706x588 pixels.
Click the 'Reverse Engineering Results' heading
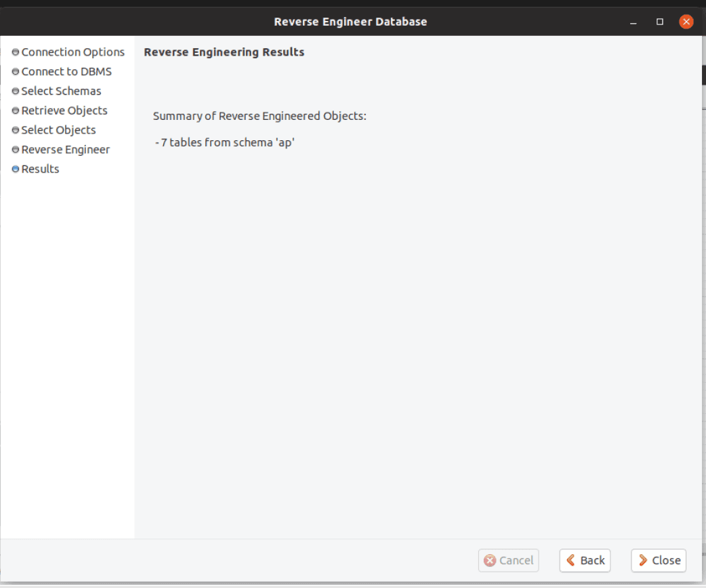pos(224,52)
